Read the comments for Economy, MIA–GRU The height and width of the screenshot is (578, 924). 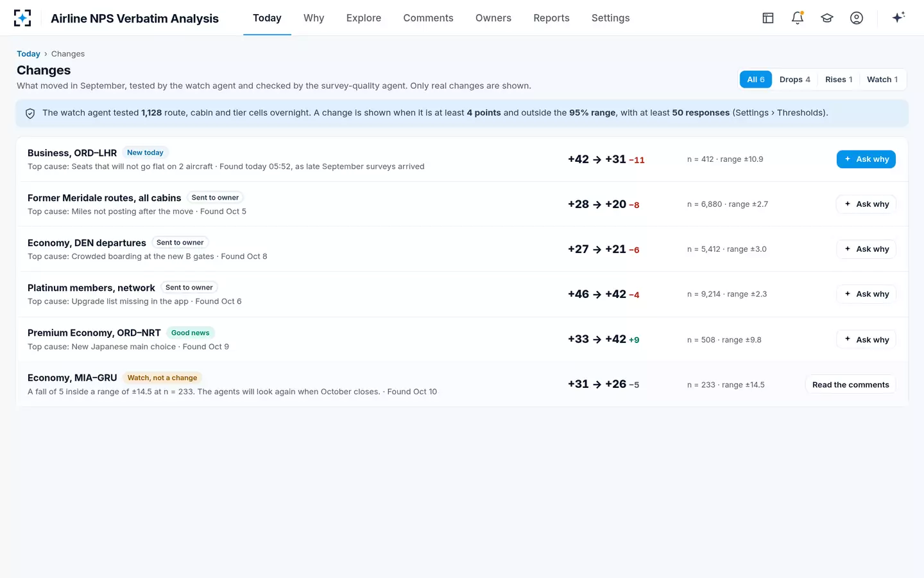click(850, 385)
